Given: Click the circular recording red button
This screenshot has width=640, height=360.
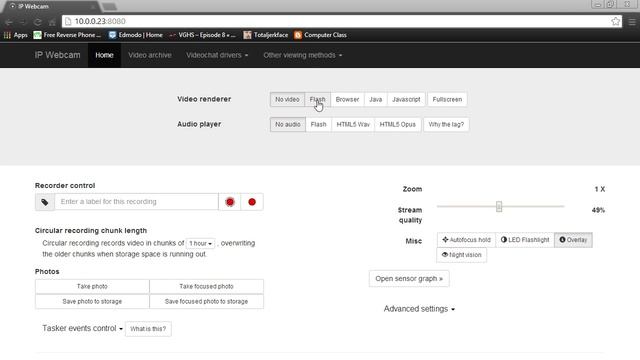Looking at the screenshot, I should pyautogui.click(x=230, y=202).
